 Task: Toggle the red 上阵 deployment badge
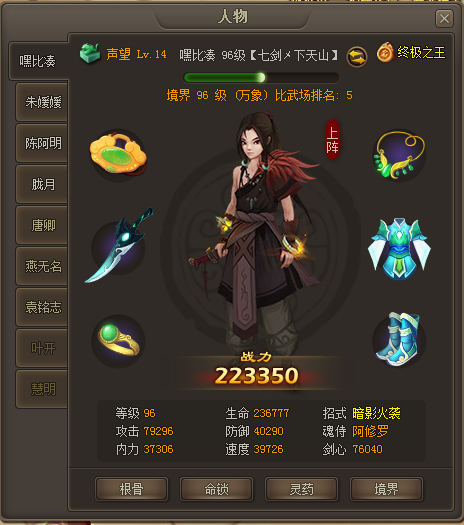332,139
